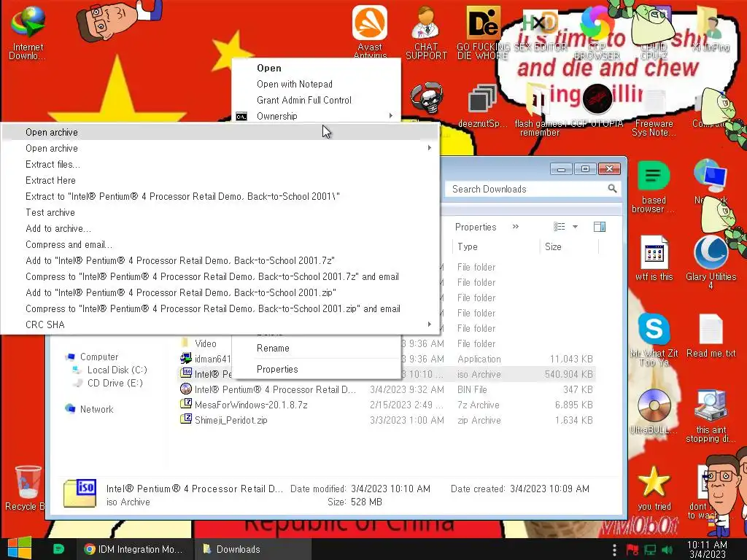Sort by the Size column header
747x560 pixels.
[569, 246]
